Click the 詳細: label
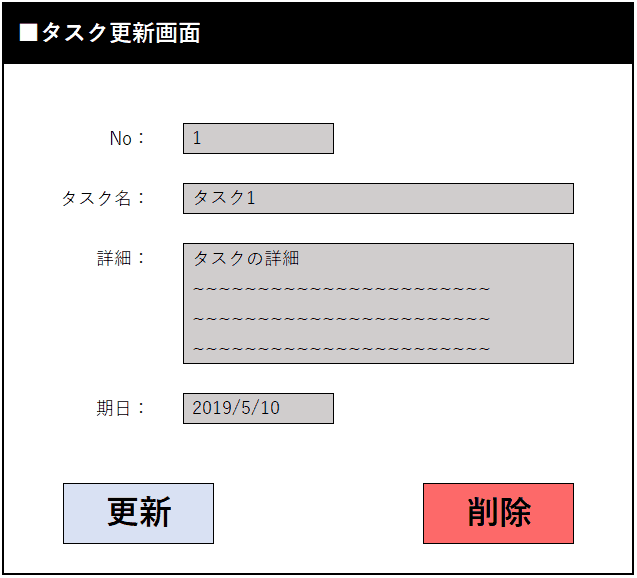This screenshot has height=578, width=637. 121,258
